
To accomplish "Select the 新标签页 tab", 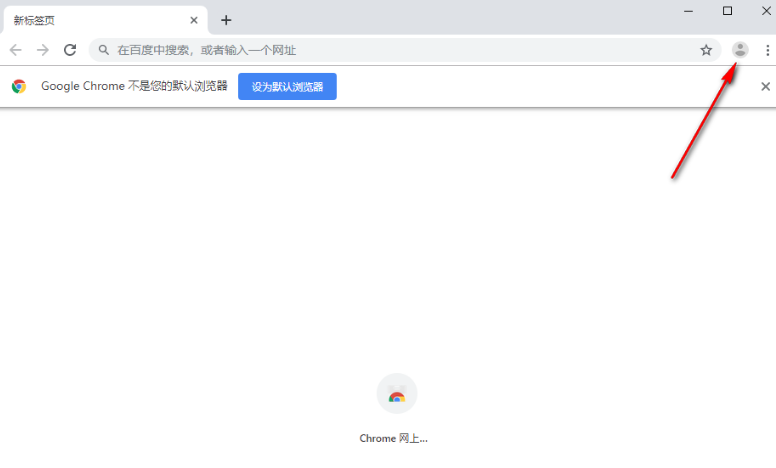I will 105,20.
